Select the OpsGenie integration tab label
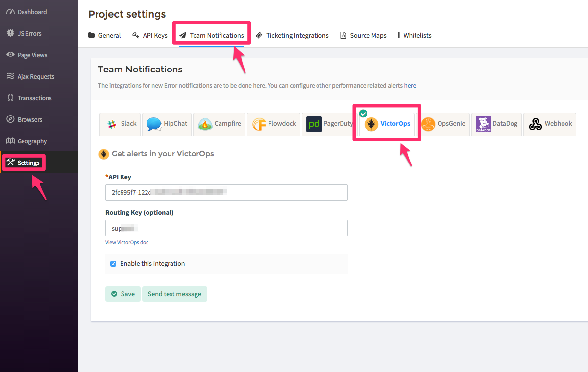 451,124
